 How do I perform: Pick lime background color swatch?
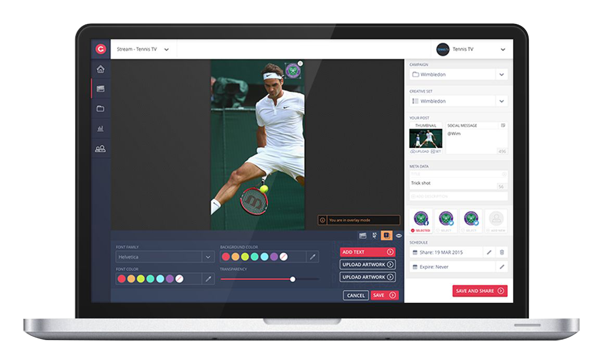click(245, 257)
